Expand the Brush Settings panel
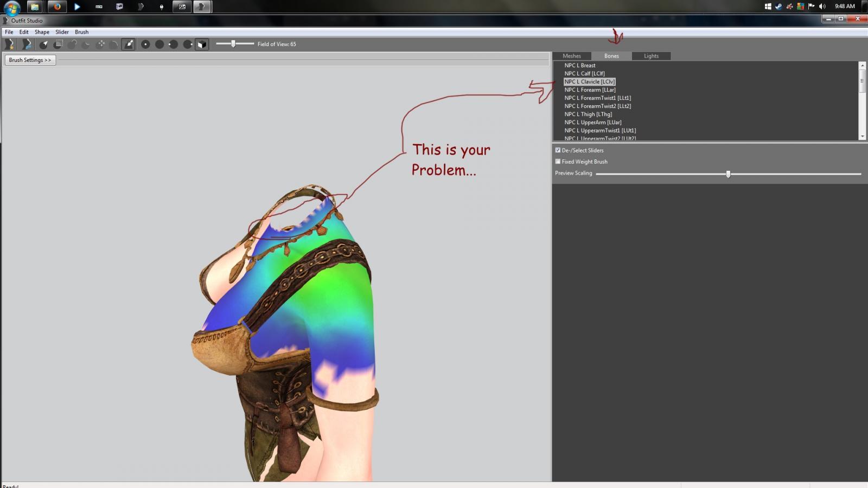The width and height of the screenshot is (868, 488). click(x=30, y=60)
